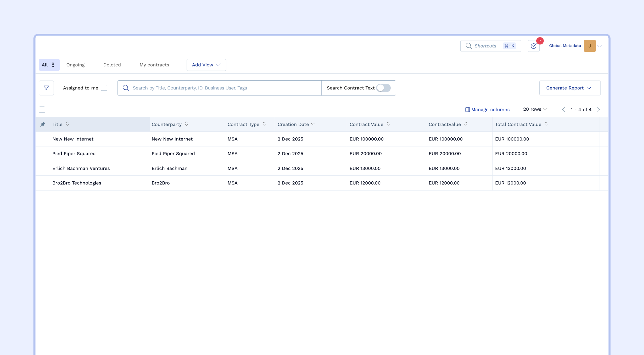Go to previous page arrow
Image resolution: width=644 pixels, height=355 pixels.
563,110
